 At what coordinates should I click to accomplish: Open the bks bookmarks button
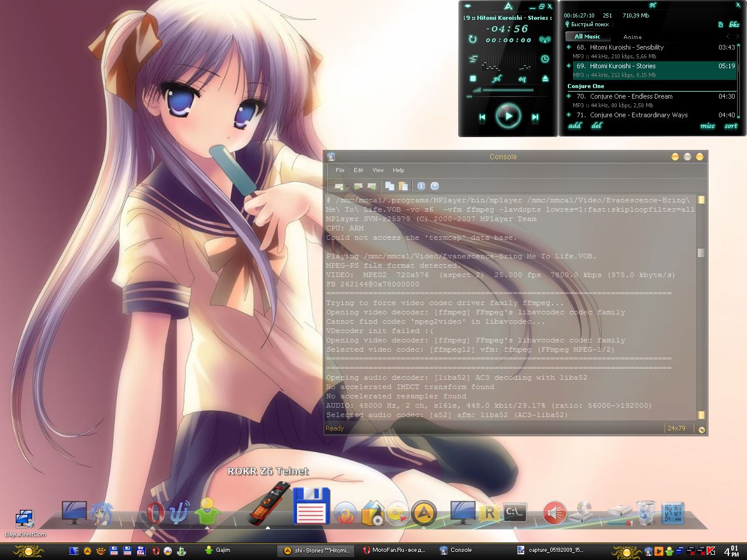tap(734, 24)
